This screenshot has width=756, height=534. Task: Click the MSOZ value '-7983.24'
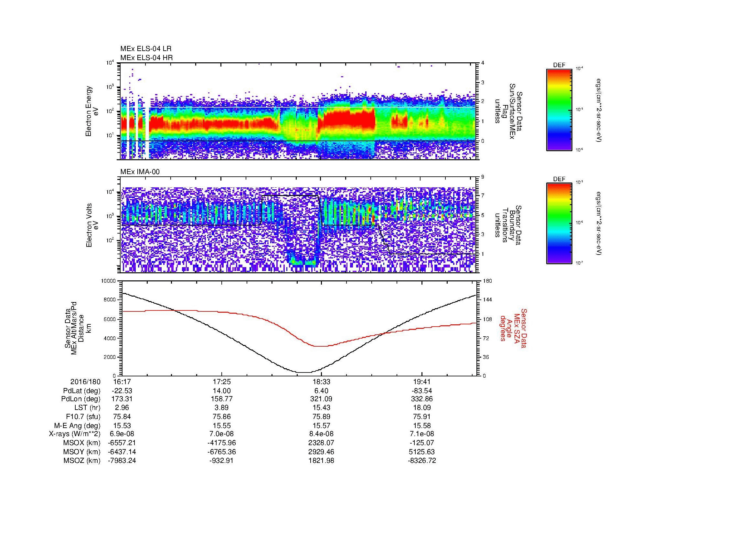click(x=122, y=461)
